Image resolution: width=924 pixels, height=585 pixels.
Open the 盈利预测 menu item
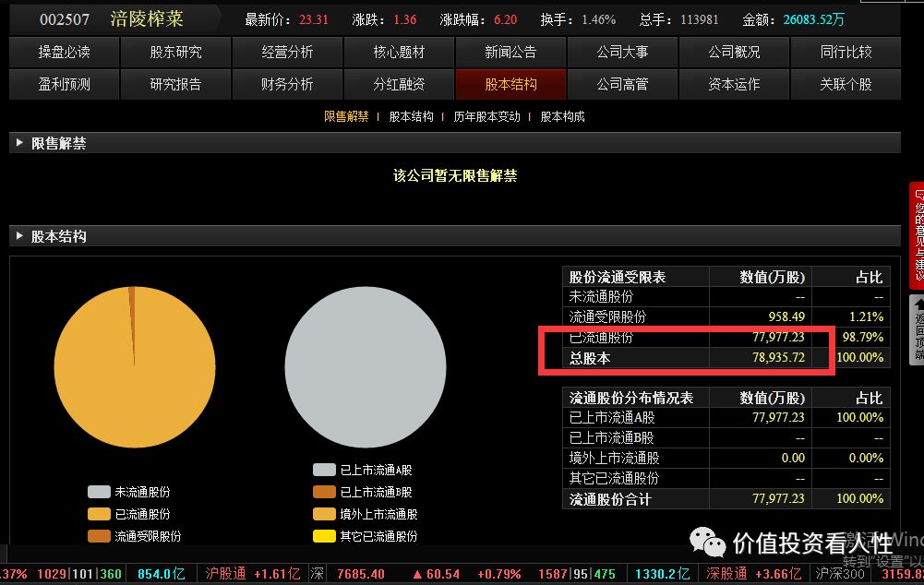tap(64, 84)
